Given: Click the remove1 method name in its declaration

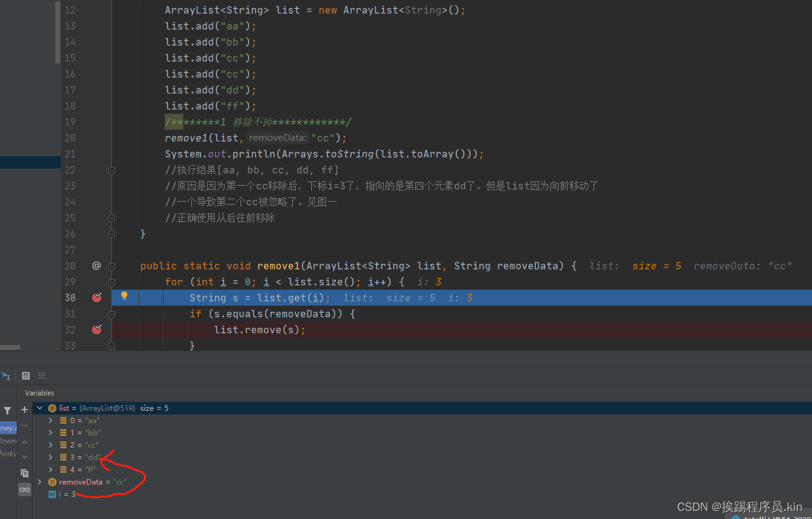Looking at the screenshot, I should tap(278, 266).
